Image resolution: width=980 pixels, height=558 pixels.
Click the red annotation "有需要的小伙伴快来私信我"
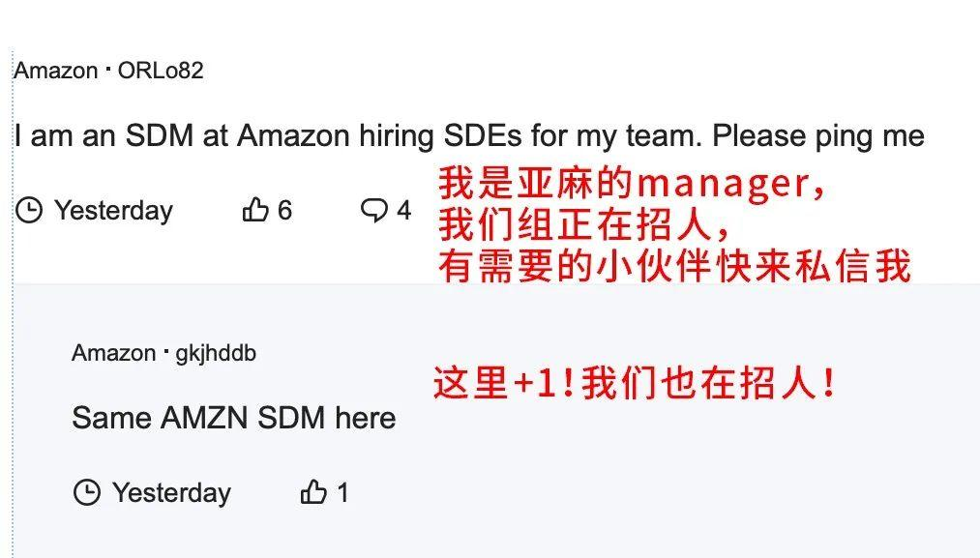674,265
